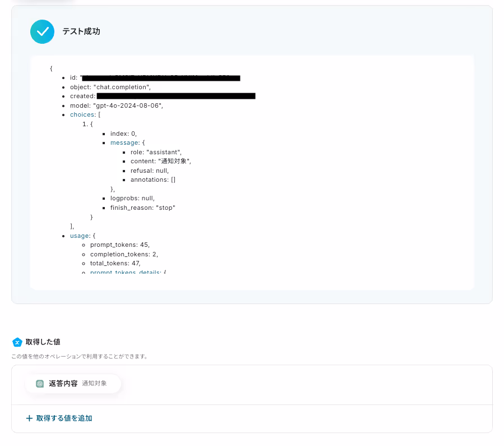Click the 取得した値 section heading
Screen dimensions: 504x446
pos(43,342)
